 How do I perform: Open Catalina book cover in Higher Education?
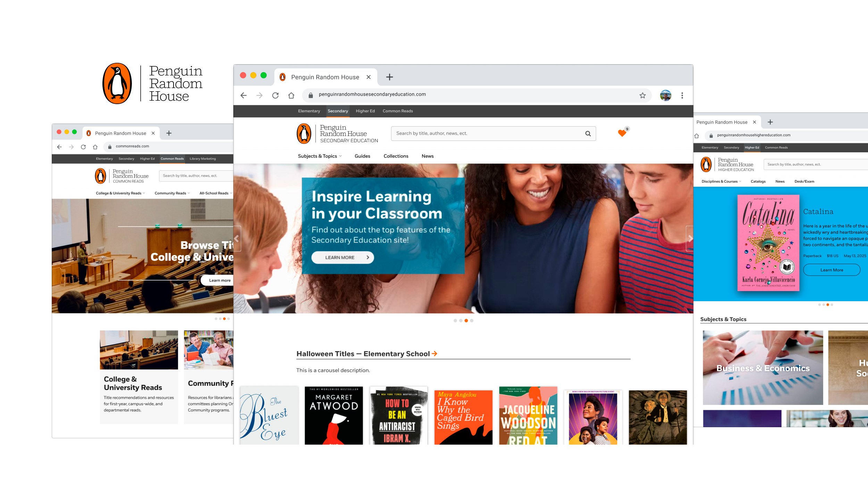[x=768, y=243]
